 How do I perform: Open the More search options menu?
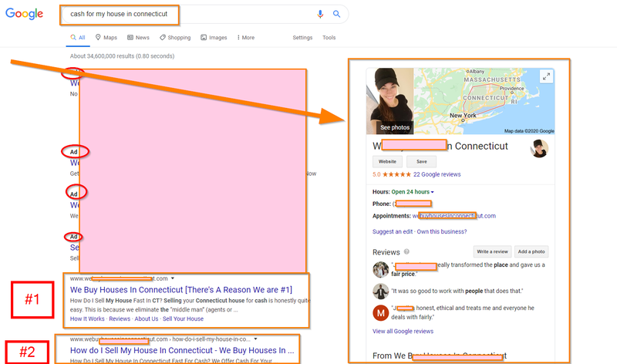[246, 38]
